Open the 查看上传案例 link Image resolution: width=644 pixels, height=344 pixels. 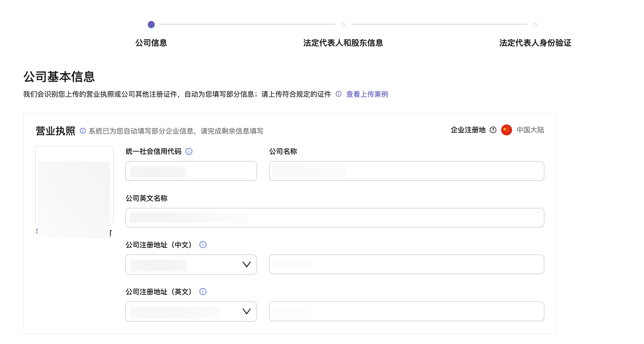click(x=367, y=94)
